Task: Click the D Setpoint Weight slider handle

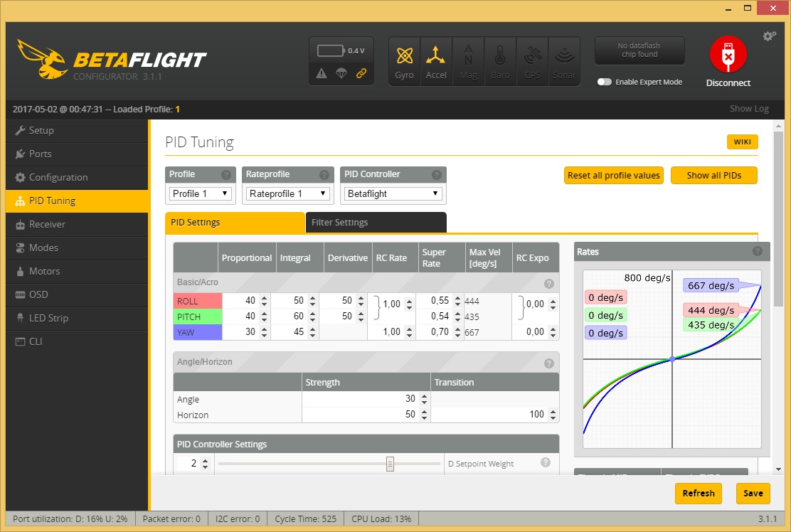Action: [390, 464]
